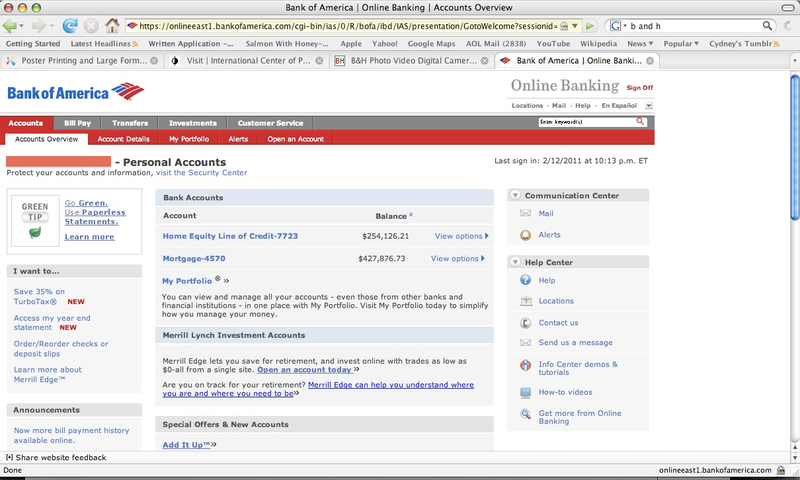Click Learn more in the Green Tip box
The width and height of the screenshot is (800, 480).
89,237
